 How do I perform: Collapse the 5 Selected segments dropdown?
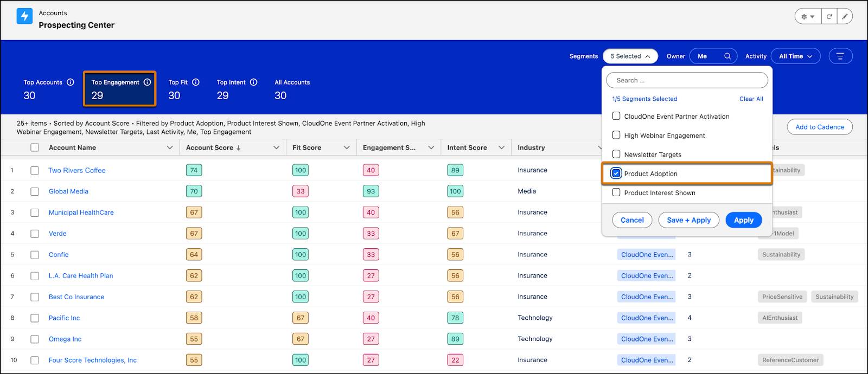(x=630, y=56)
